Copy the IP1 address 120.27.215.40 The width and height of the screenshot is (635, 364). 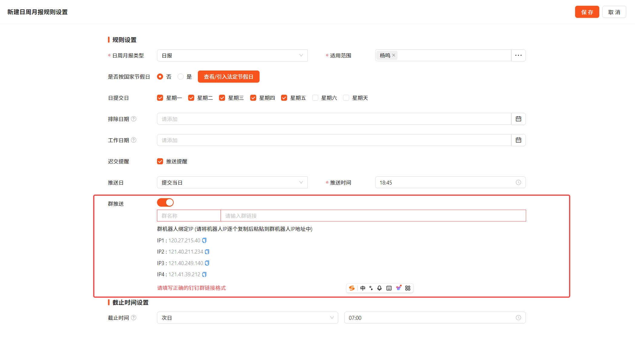click(204, 241)
